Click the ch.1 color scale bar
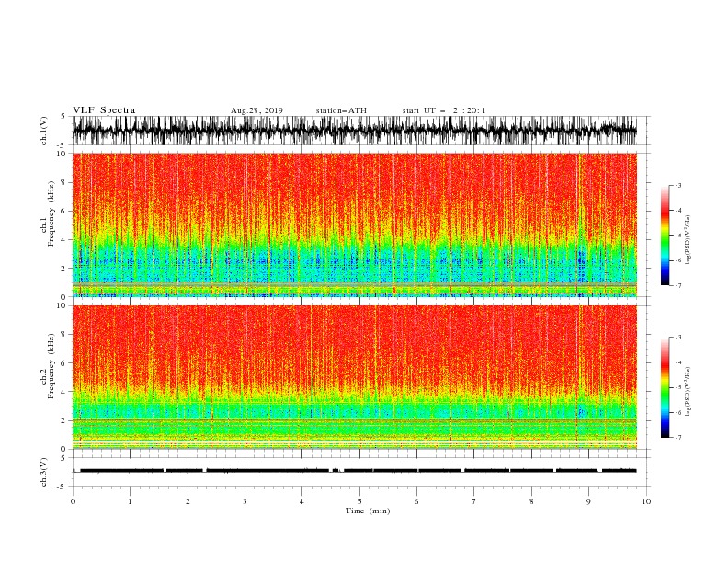728x563 pixels. click(665, 236)
